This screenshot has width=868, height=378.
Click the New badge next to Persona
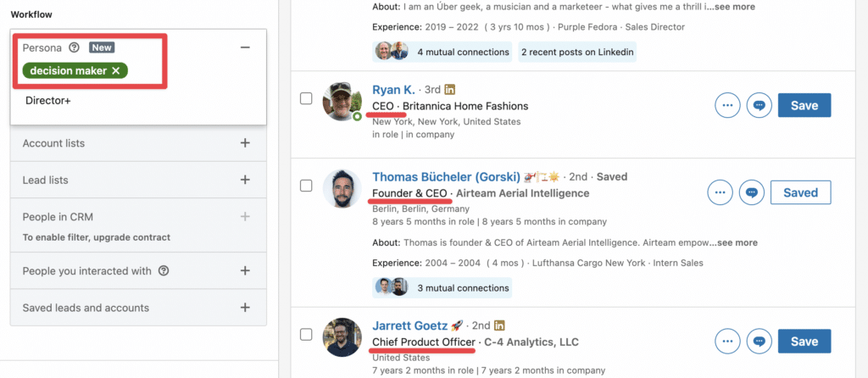[x=102, y=47]
